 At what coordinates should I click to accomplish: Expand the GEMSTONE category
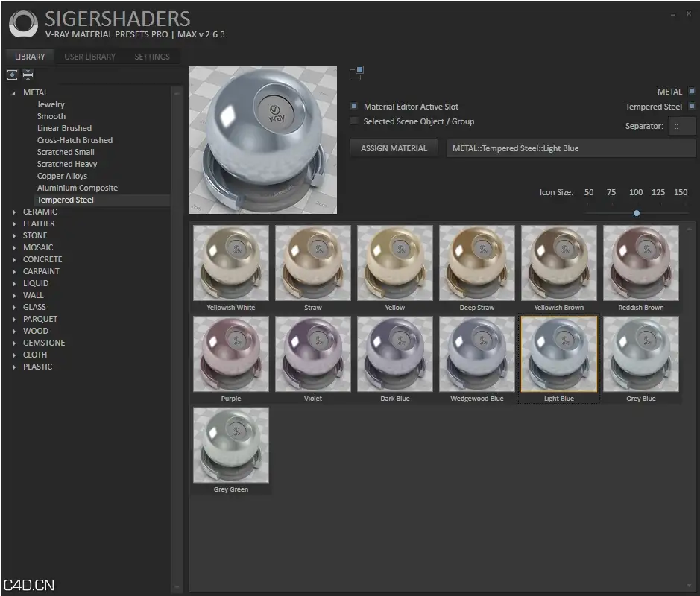tap(14, 343)
